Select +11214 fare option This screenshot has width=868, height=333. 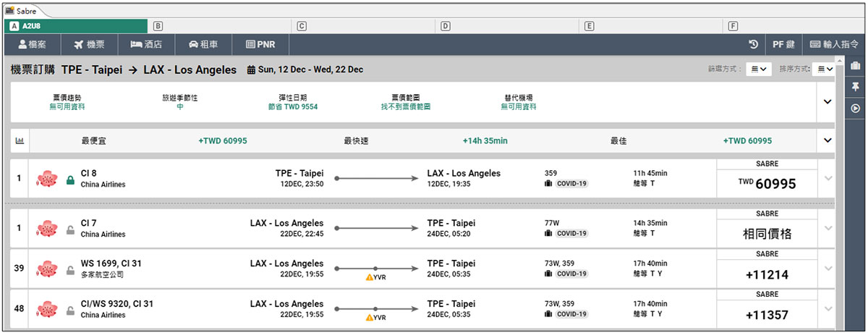[767, 274]
